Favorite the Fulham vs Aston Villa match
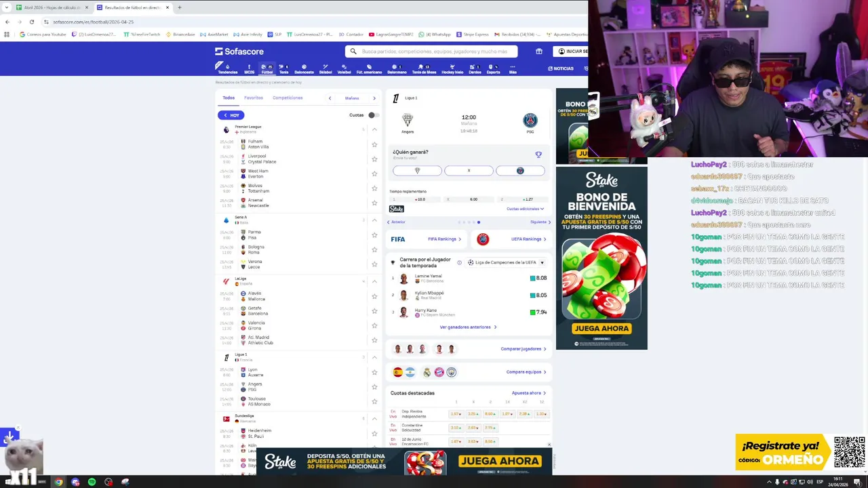The height and width of the screenshot is (488, 868). tap(374, 144)
